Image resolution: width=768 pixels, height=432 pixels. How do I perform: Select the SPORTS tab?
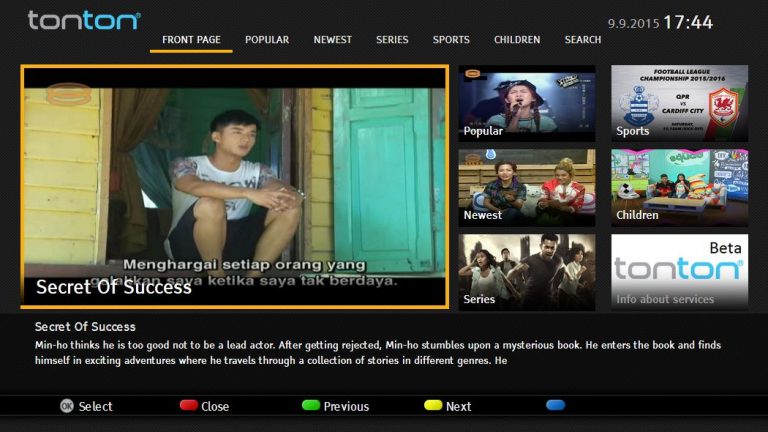451,40
